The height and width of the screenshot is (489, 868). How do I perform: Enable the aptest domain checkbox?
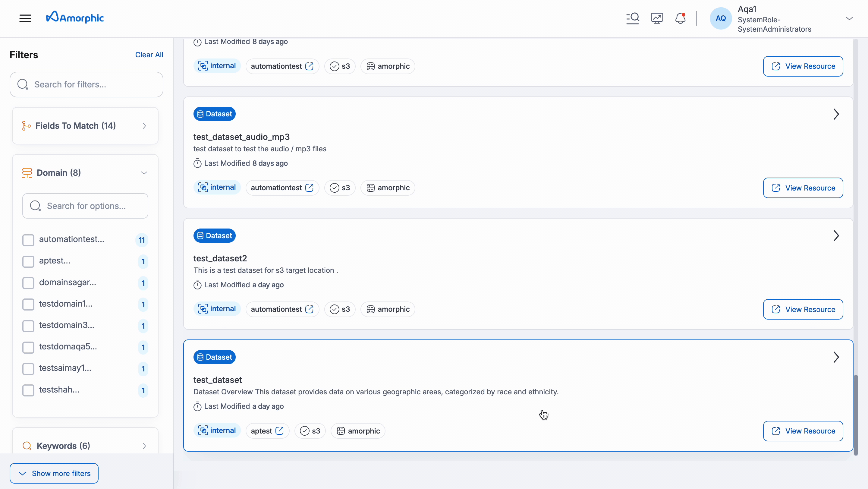pos(28,261)
